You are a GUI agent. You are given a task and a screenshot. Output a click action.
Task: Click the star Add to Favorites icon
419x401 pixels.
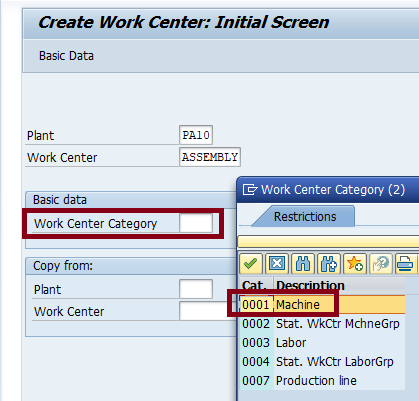coord(355,264)
